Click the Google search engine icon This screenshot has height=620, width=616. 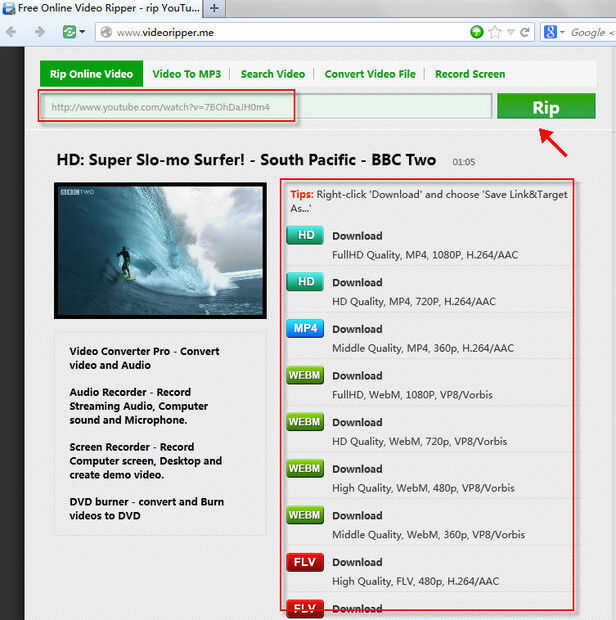click(x=550, y=32)
